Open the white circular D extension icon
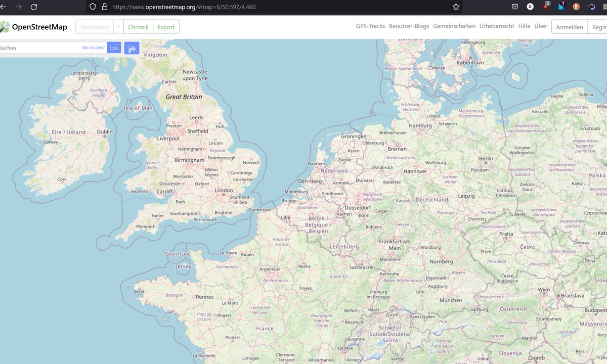 [x=530, y=7]
